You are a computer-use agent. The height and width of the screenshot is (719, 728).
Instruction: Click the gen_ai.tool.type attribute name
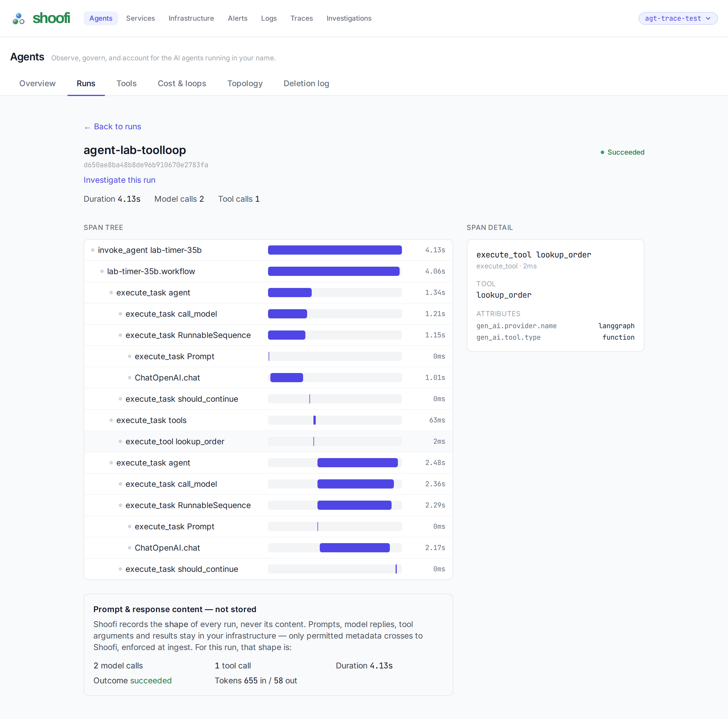[x=508, y=337]
